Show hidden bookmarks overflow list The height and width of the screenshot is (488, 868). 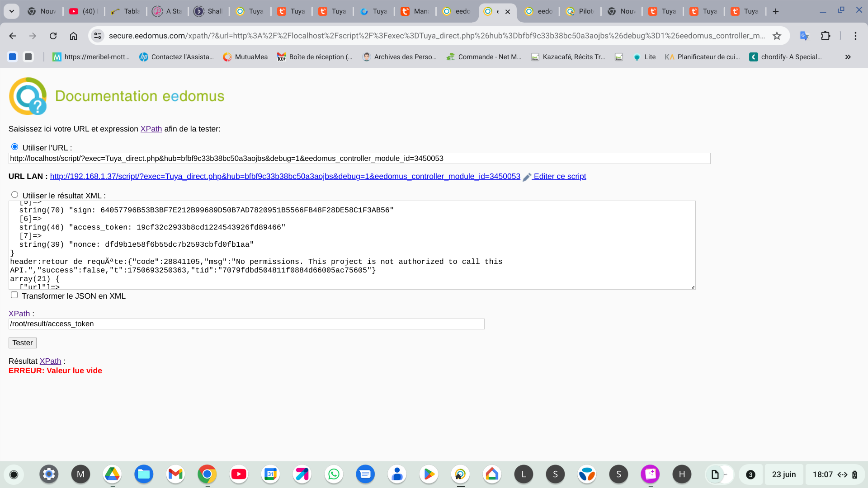coord(848,57)
